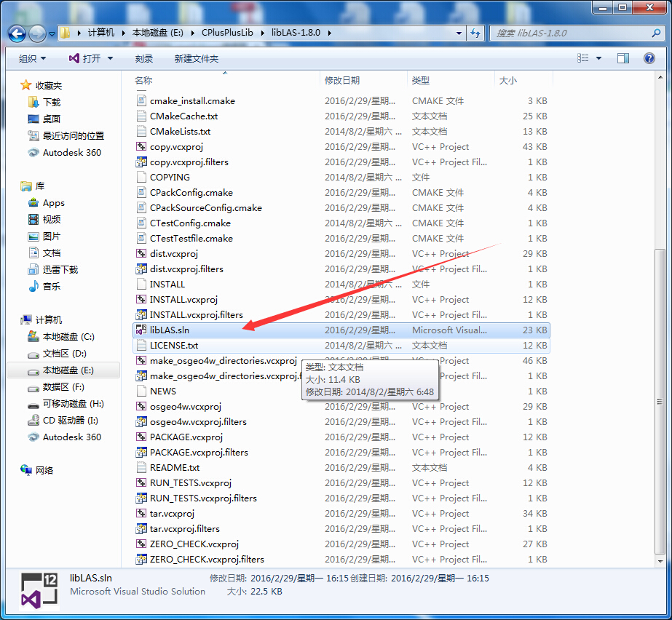
Task: Click the scrollbar down arrow
Action: pos(660,561)
